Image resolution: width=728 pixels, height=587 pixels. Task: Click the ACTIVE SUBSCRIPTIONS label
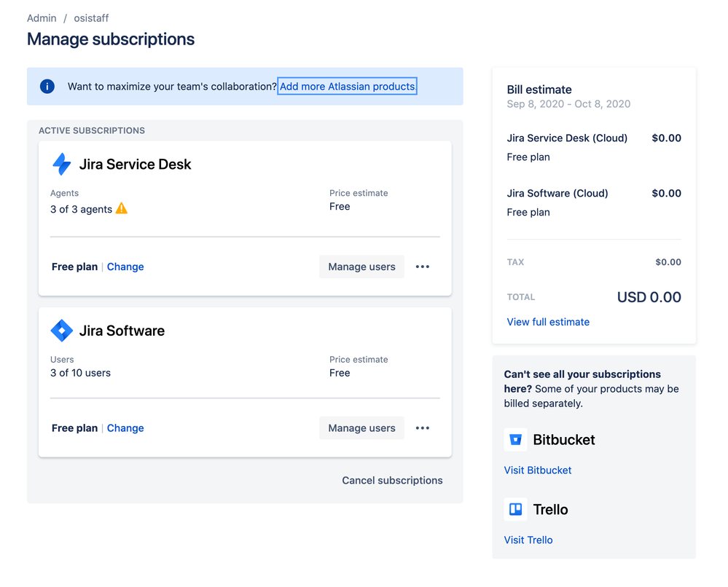[92, 131]
